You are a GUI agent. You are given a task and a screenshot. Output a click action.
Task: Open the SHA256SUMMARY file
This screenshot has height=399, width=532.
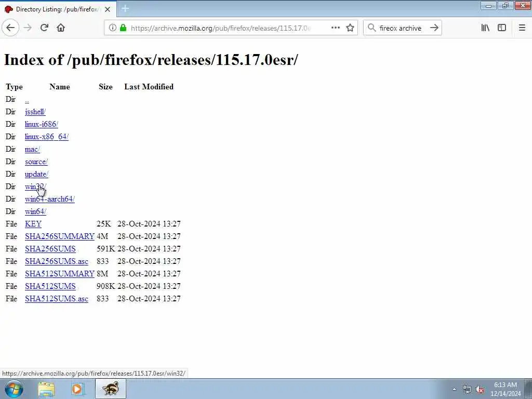pos(60,236)
